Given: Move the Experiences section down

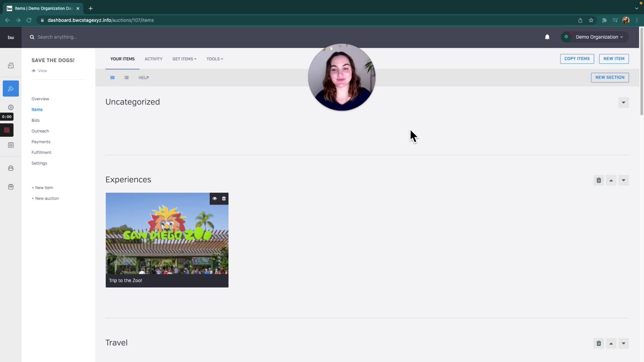Looking at the screenshot, I should point(623,180).
